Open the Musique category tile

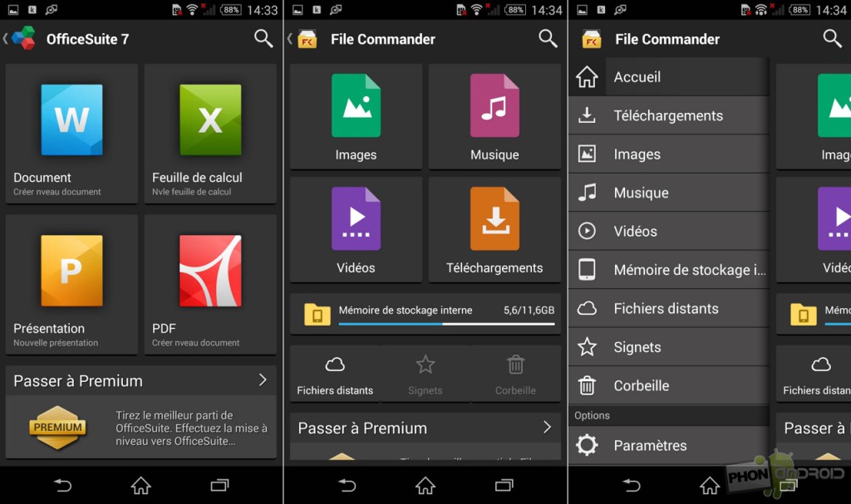click(x=494, y=116)
